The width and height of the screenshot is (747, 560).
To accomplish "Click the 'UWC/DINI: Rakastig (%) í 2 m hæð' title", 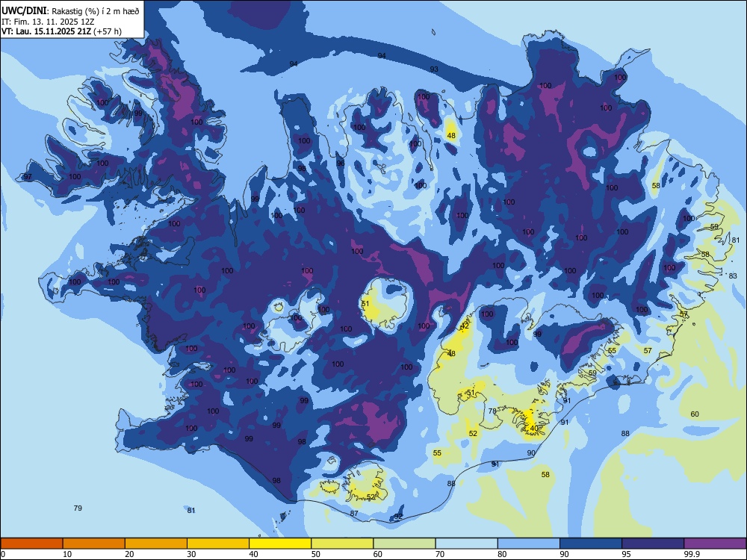I will (x=70, y=10).
